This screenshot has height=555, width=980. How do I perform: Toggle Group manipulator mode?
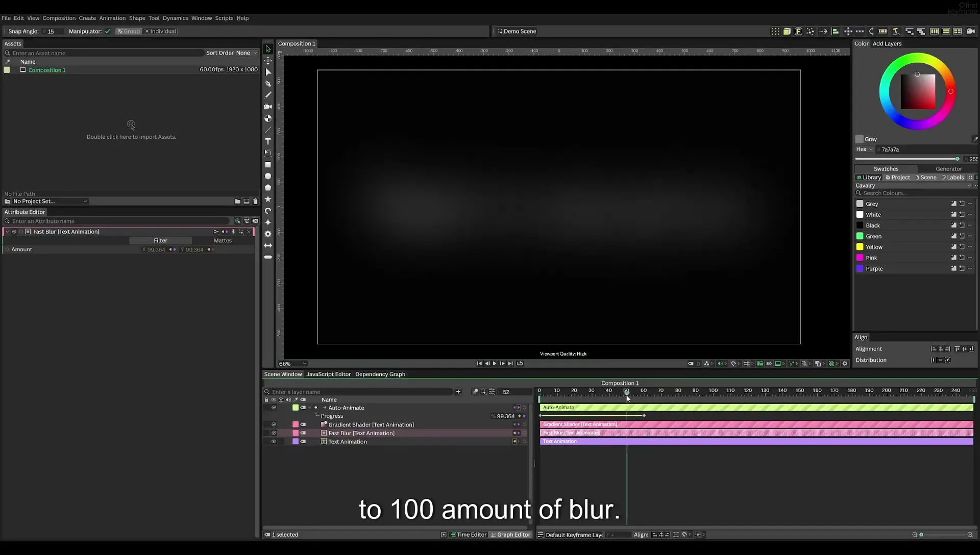128,32
